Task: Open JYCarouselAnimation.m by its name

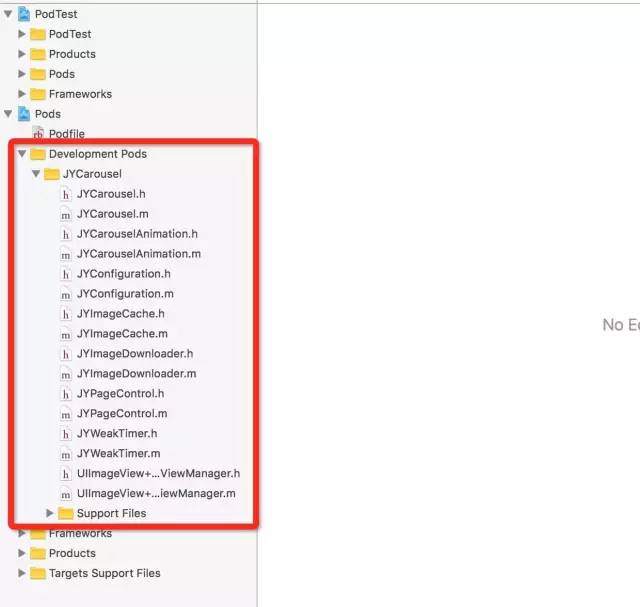Action: (x=139, y=254)
